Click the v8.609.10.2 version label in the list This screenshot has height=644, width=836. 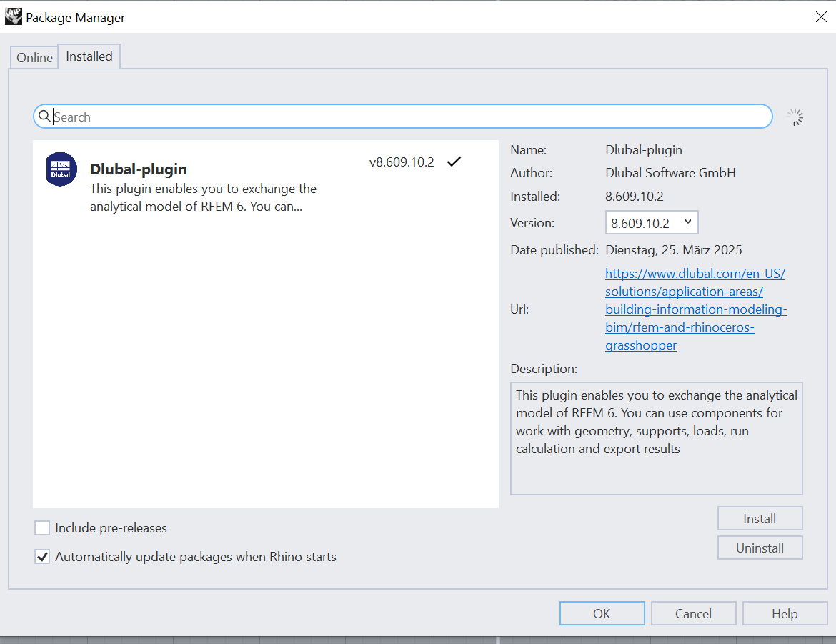(x=402, y=162)
